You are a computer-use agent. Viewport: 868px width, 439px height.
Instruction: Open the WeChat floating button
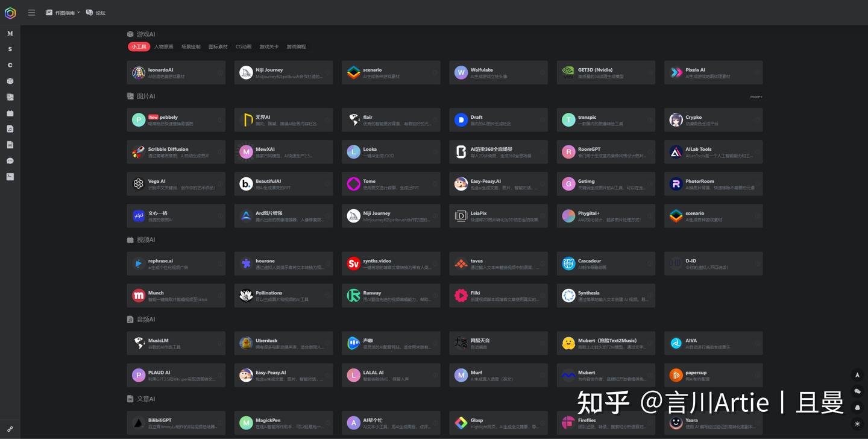pyautogui.click(x=857, y=391)
